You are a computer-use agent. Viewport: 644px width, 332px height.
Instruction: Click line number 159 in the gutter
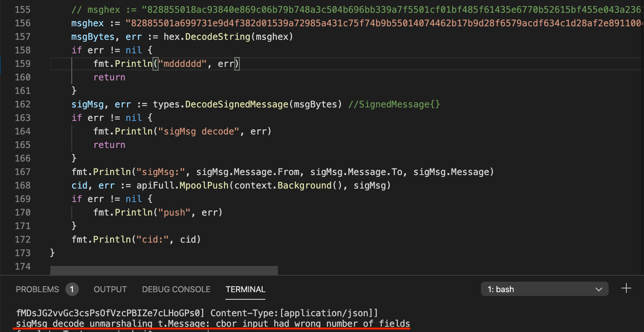click(x=23, y=64)
